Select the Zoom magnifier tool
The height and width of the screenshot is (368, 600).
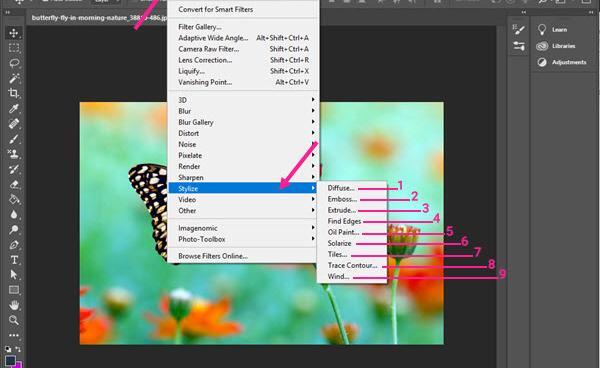[14, 320]
